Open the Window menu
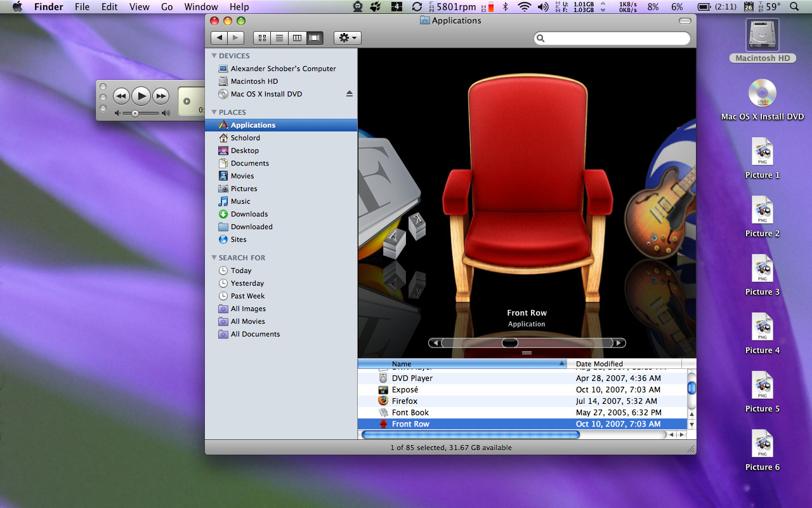The image size is (812, 508). point(201,7)
